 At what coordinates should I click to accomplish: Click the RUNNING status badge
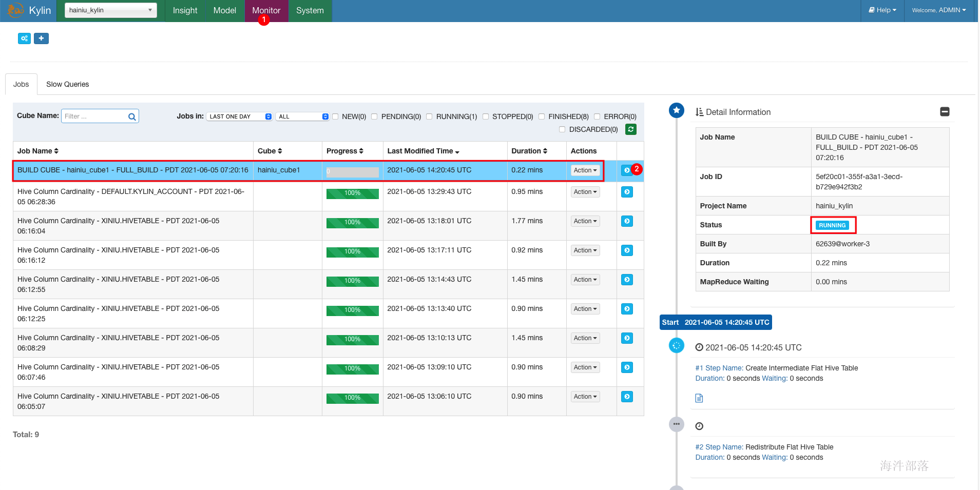pyautogui.click(x=832, y=225)
